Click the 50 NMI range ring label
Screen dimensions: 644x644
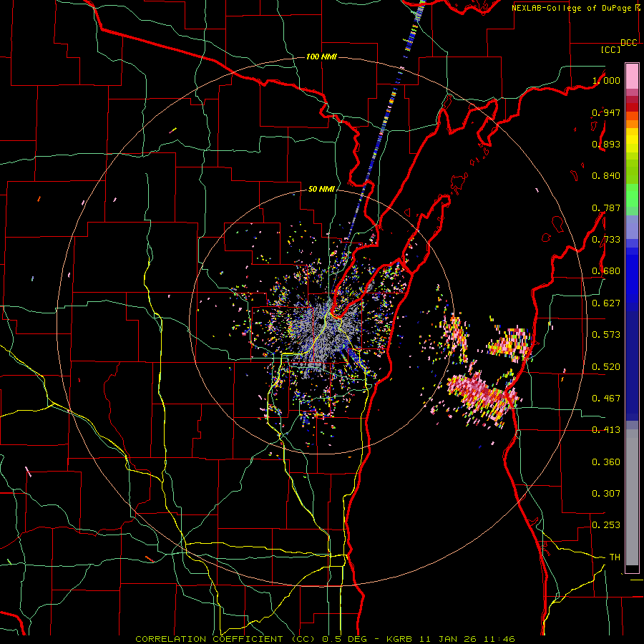click(321, 189)
